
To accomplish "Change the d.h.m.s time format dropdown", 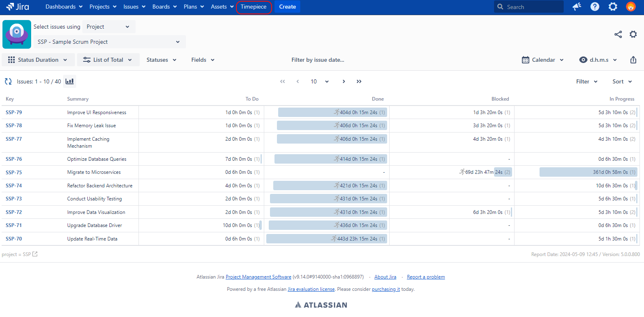I will (598, 60).
